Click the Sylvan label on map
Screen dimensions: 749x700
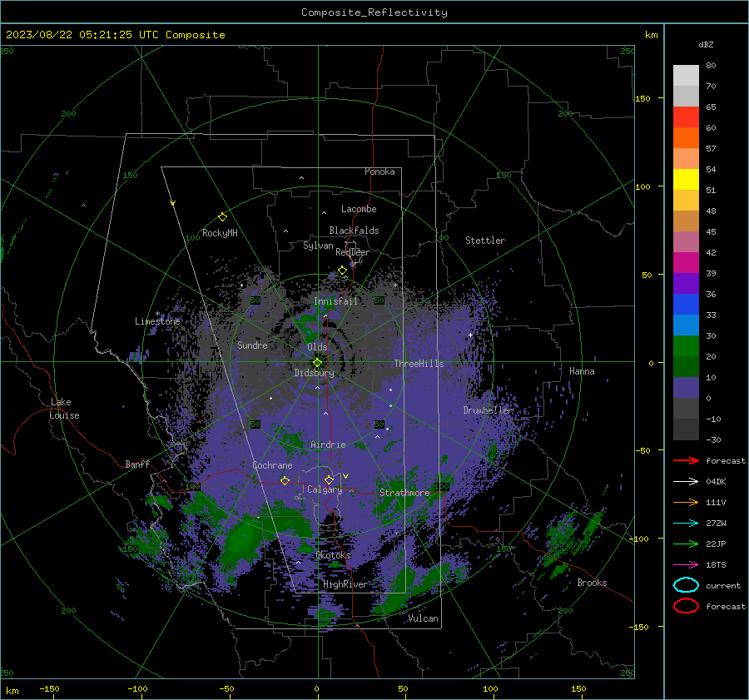click(x=318, y=246)
